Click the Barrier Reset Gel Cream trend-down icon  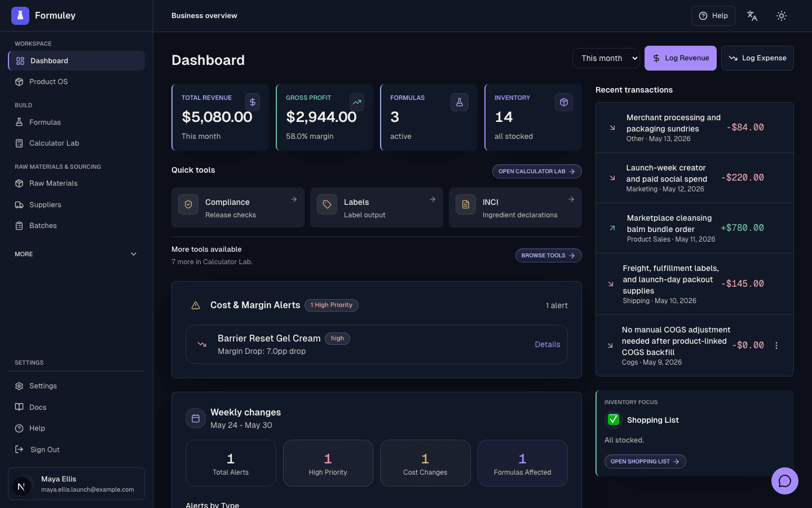click(202, 344)
